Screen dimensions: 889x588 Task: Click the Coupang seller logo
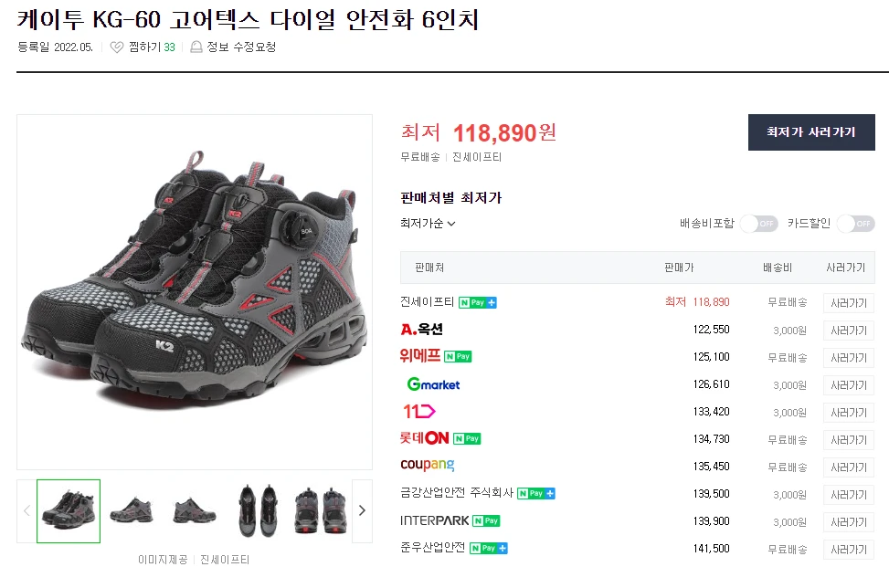tap(427, 466)
